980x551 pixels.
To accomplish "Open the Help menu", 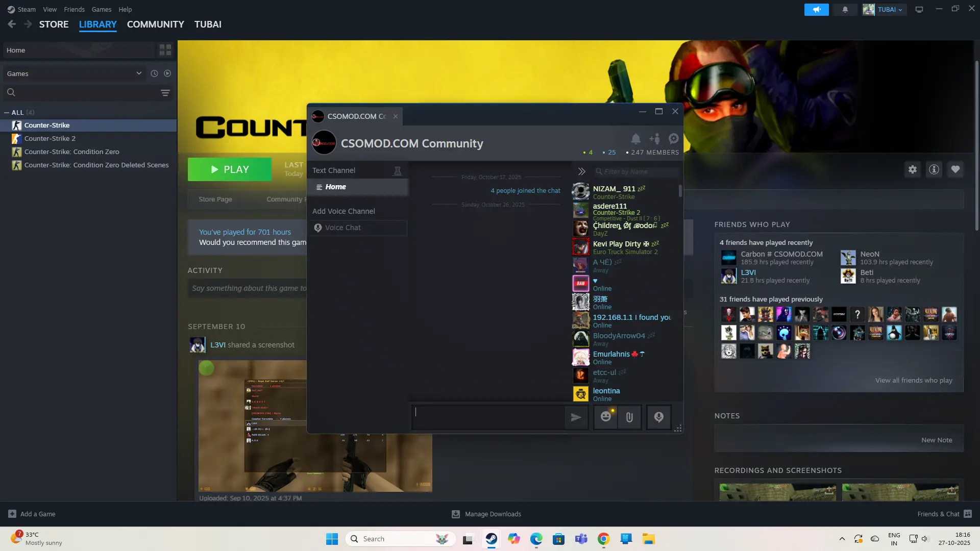I will pos(125,9).
